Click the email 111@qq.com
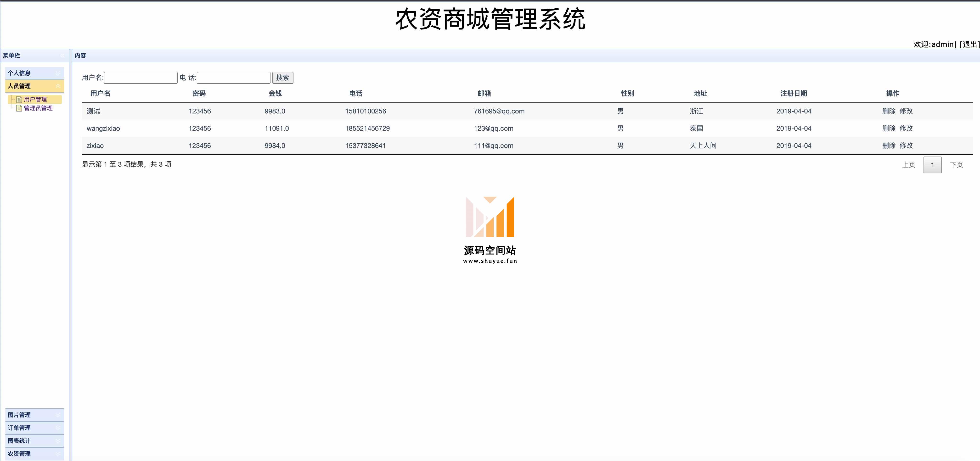980x461 pixels. pos(493,146)
